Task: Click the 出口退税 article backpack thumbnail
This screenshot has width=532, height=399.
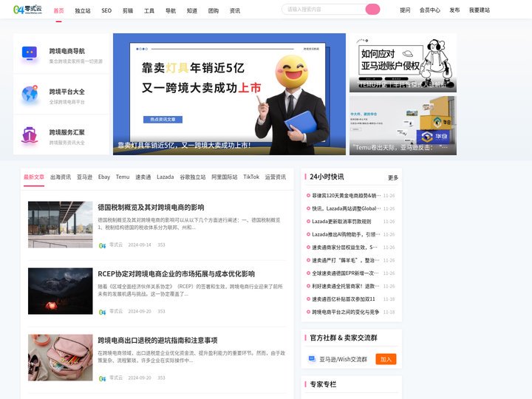Action: coord(61,358)
